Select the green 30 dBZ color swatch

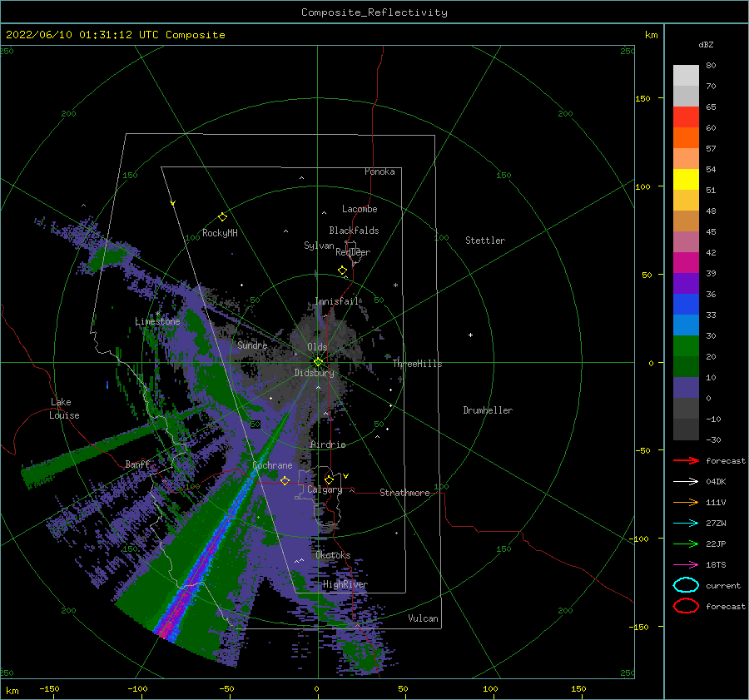tap(686, 345)
